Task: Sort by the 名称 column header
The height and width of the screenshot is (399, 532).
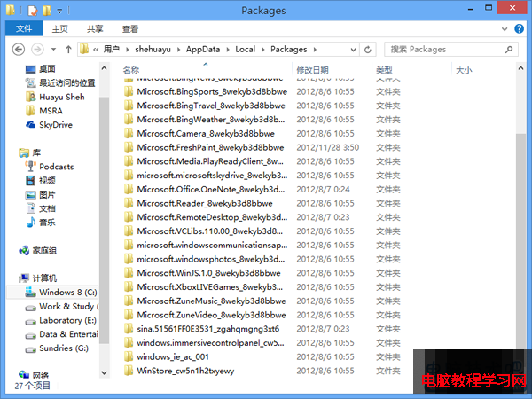Action: (131, 70)
